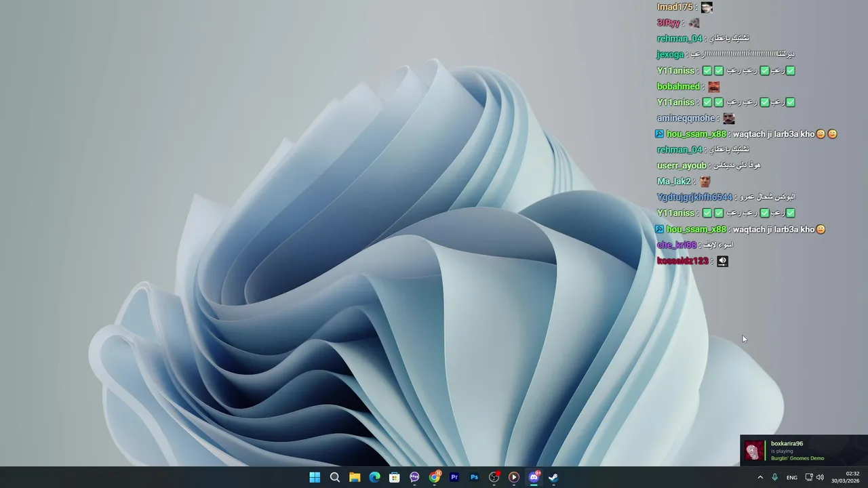Click username userr_ayoub in chat
The width and height of the screenshot is (868, 488).
click(682, 165)
